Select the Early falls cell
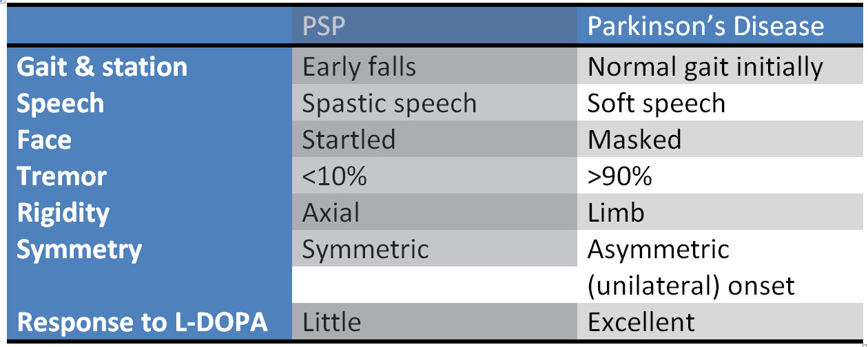Viewport: 868px width, 347px height. [360, 67]
